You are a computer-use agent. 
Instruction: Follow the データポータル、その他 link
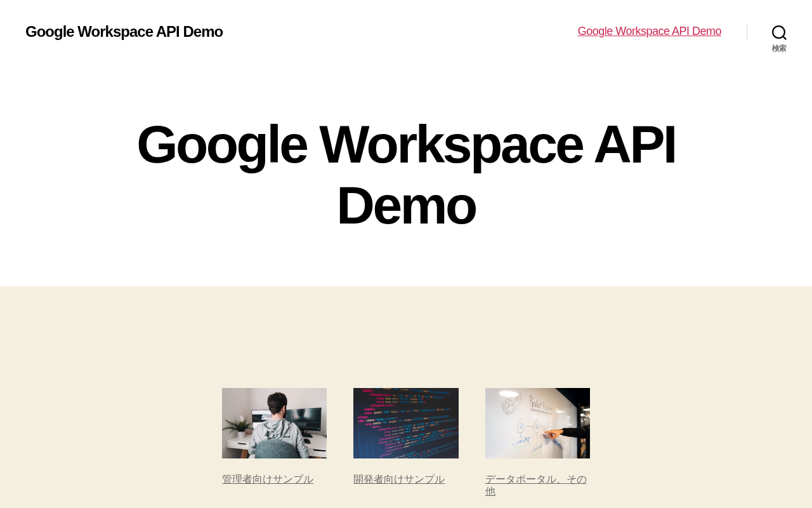(536, 485)
